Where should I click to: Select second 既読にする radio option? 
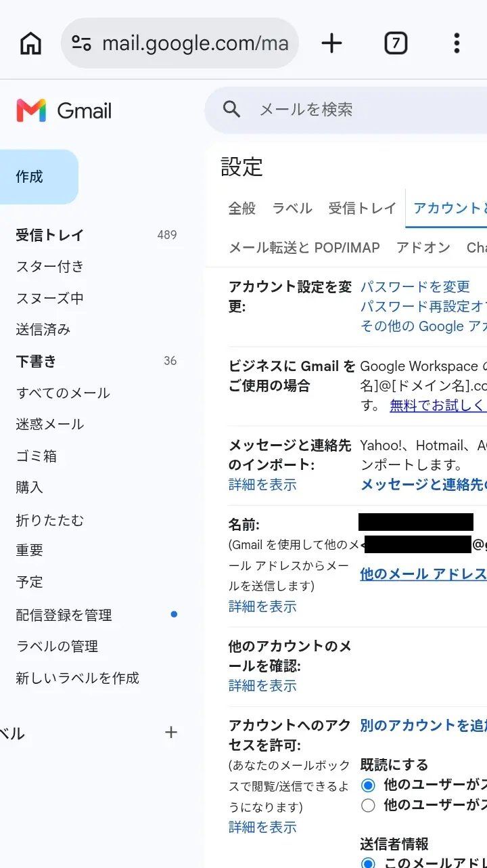[x=368, y=805]
